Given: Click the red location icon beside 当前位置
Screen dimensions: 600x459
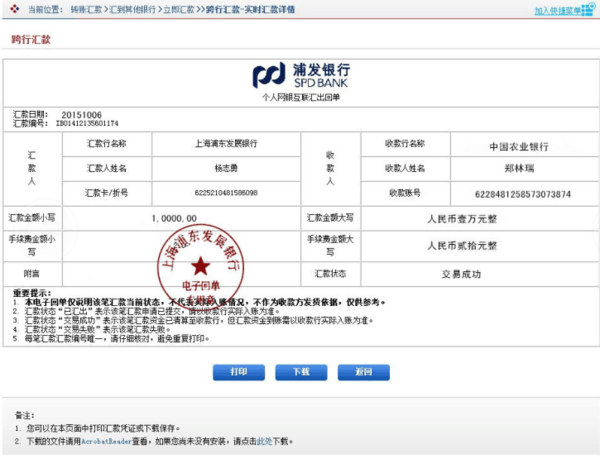Looking at the screenshot, I should pos(15,9).
